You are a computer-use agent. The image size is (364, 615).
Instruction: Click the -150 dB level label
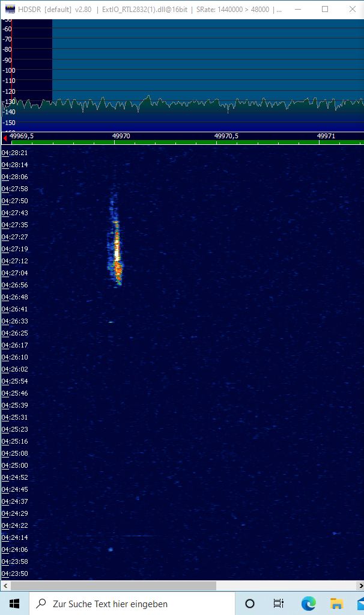[8, 123]
